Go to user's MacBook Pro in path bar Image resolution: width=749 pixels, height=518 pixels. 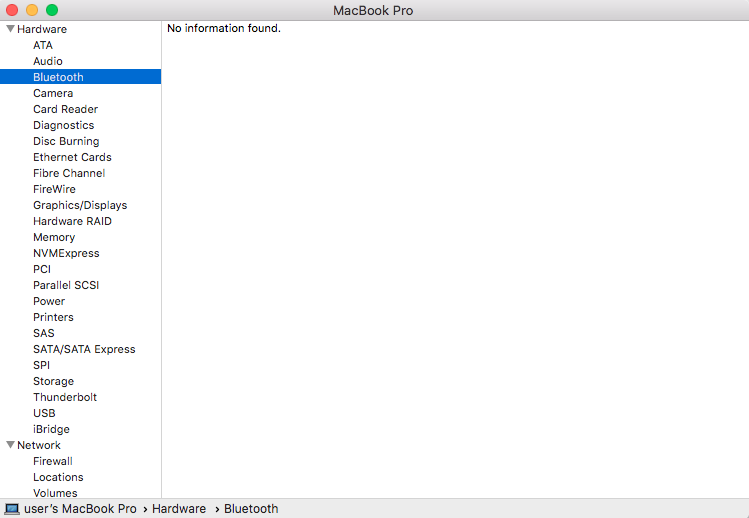click(x=80, y=509)
